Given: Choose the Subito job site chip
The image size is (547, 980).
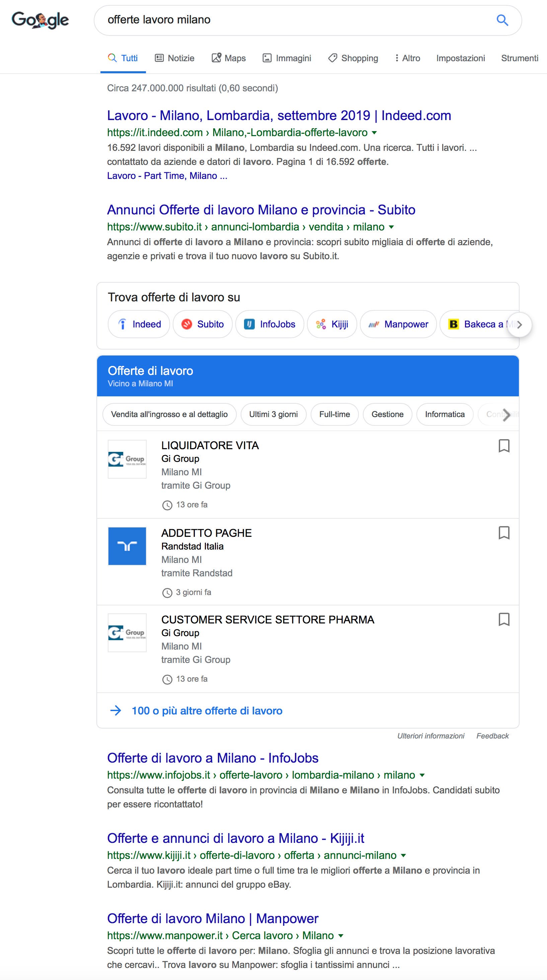Looking at the screenshot, I should pyautogui.click(x=203, y=324).
